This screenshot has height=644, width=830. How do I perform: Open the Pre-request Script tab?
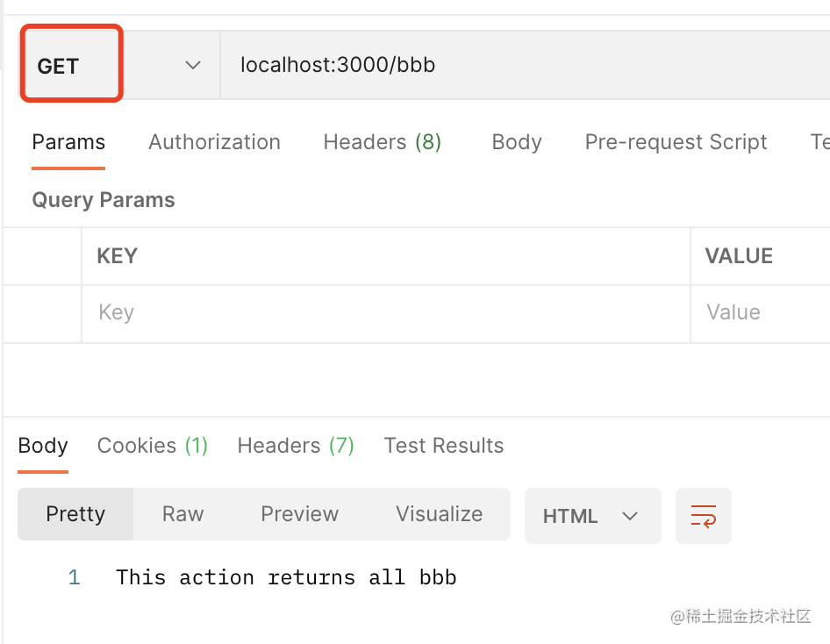point(676,142)
